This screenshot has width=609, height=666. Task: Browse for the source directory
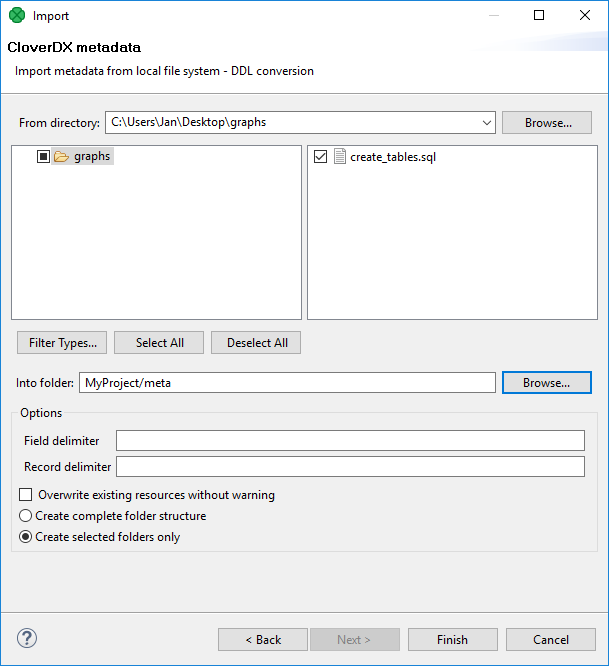click(x=548, y=123)
